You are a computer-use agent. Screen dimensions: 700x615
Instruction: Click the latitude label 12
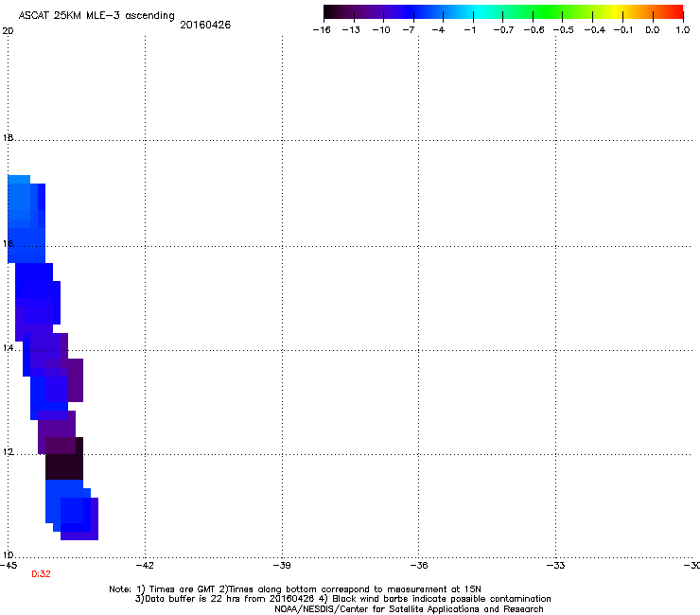pos(8,452)
